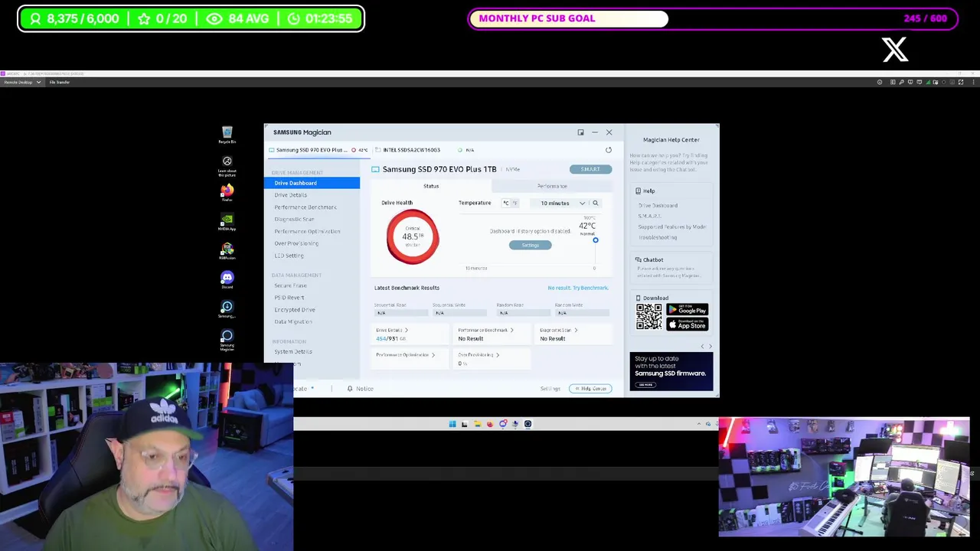Switch temperature unit to Celsius

505,203
